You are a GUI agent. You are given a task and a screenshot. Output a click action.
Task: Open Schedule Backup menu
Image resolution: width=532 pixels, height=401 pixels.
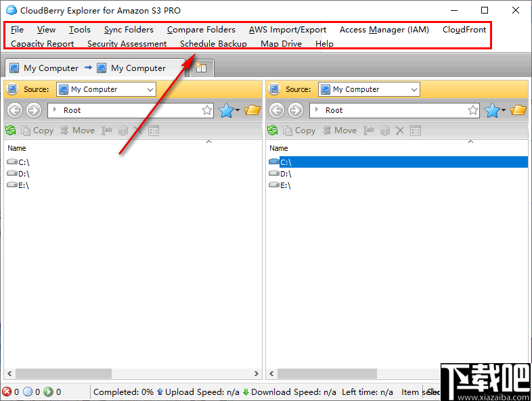click(x=213, y=44)
